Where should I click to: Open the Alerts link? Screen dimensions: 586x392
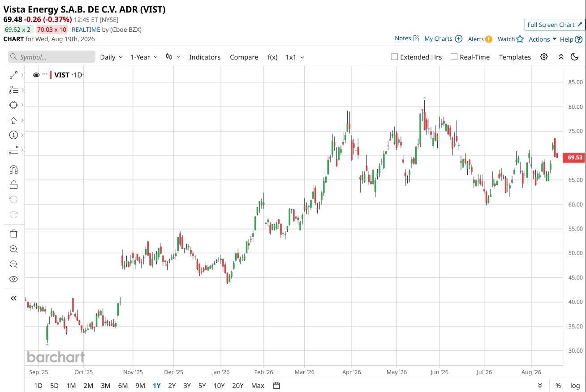pyautogui.click(x=480, y=39)
